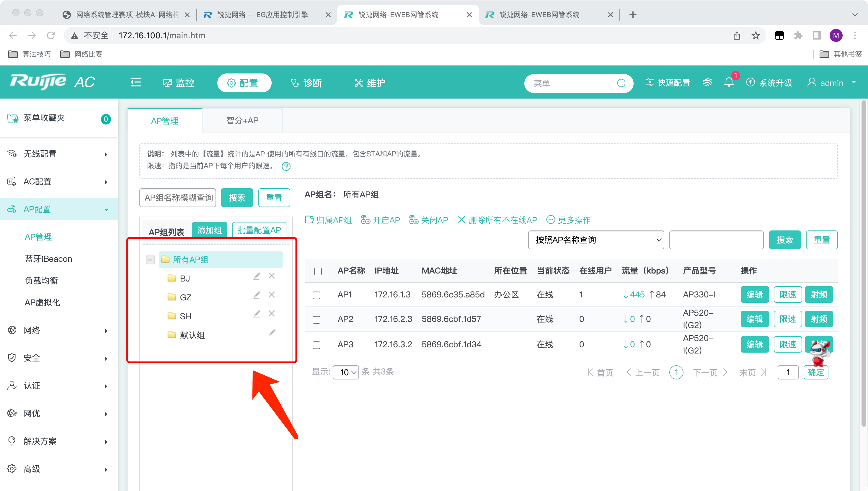Click 删除所有不在线AP link
The image size is (868, 491).
[x=497, y=220]
